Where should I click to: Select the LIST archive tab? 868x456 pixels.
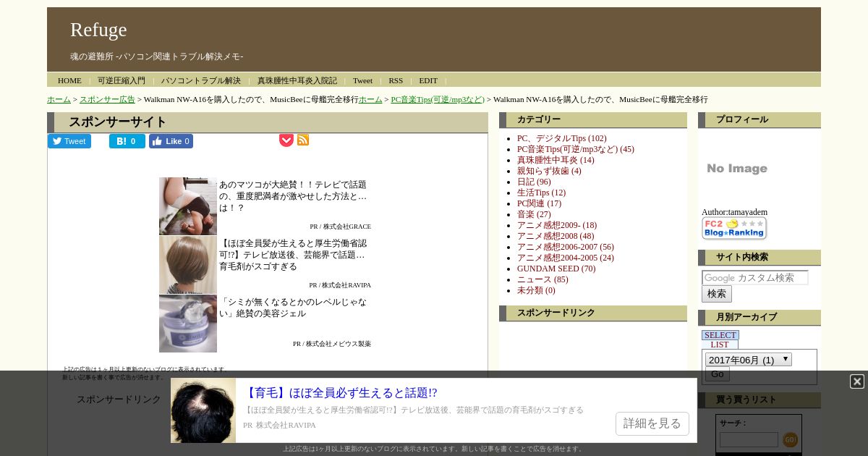click(x=720, y=345)
